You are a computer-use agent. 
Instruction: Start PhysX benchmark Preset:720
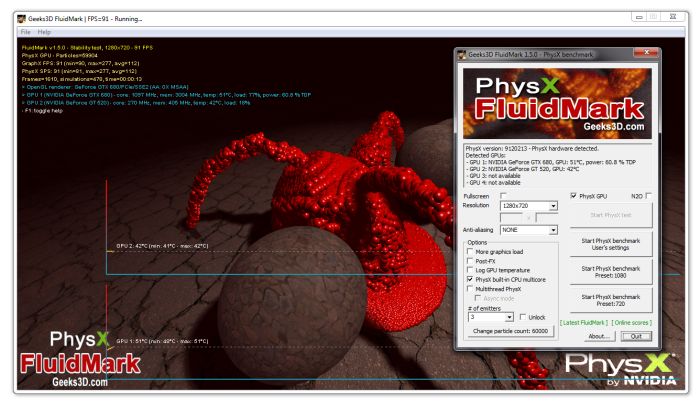611,300
